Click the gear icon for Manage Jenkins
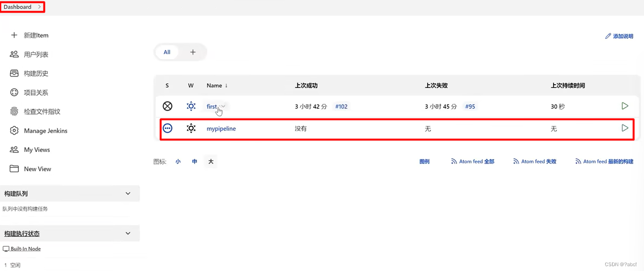The image size is (644, 271). (x=14, y=131)
